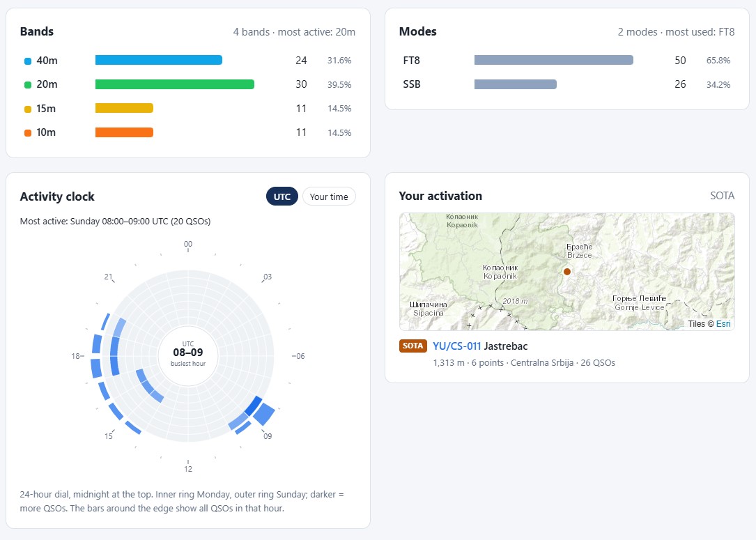This screenshot has height=540, width=756.
Task: Click the '4 bands · most active: 20m' summary
Action: [294, 32]
